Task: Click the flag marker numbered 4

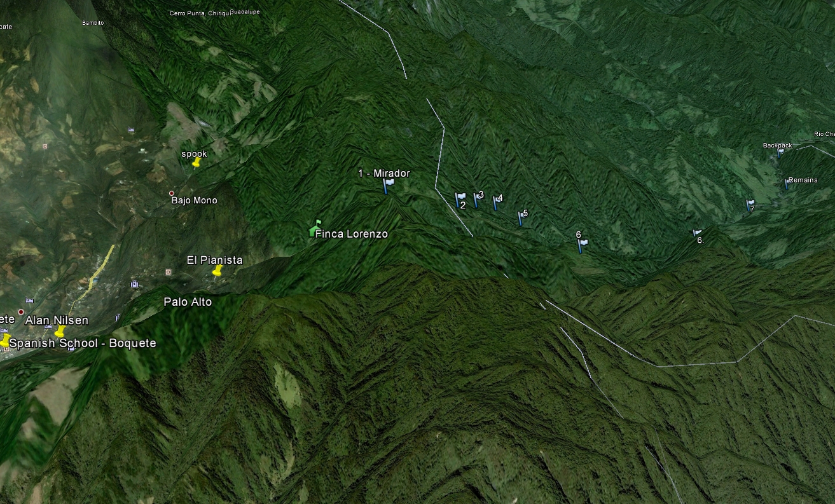Action: [496, 202]
